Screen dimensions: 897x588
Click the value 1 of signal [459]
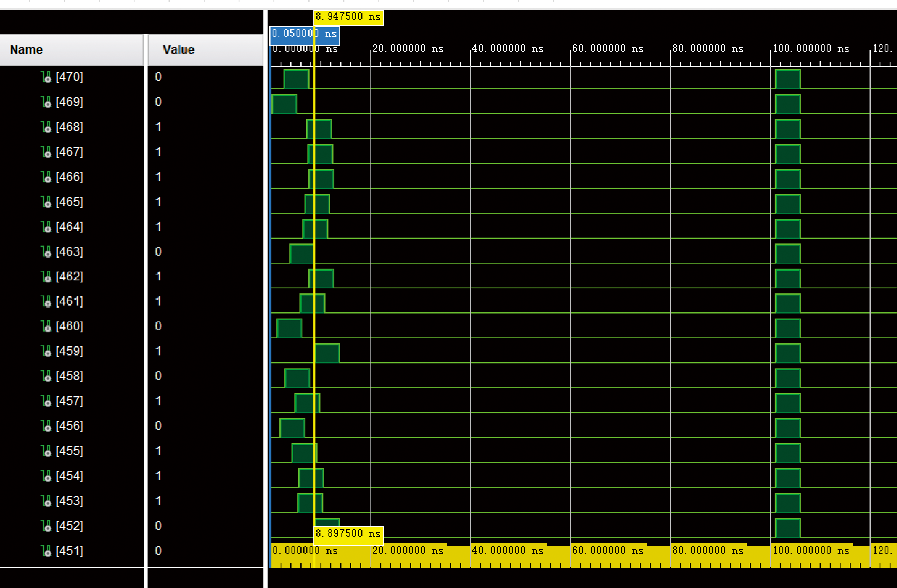click(158, 351)
